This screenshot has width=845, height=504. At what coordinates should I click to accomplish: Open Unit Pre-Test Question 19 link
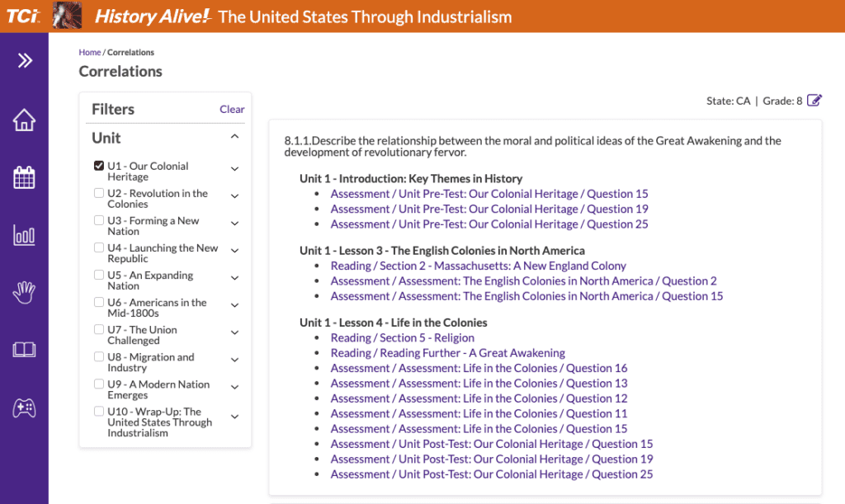click(x=489, y=209)
